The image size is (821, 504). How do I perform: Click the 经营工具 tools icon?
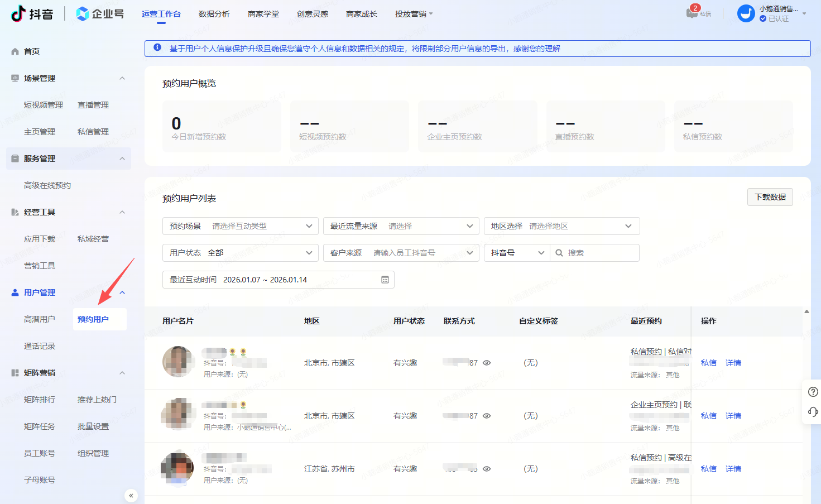tap(14, 212)
